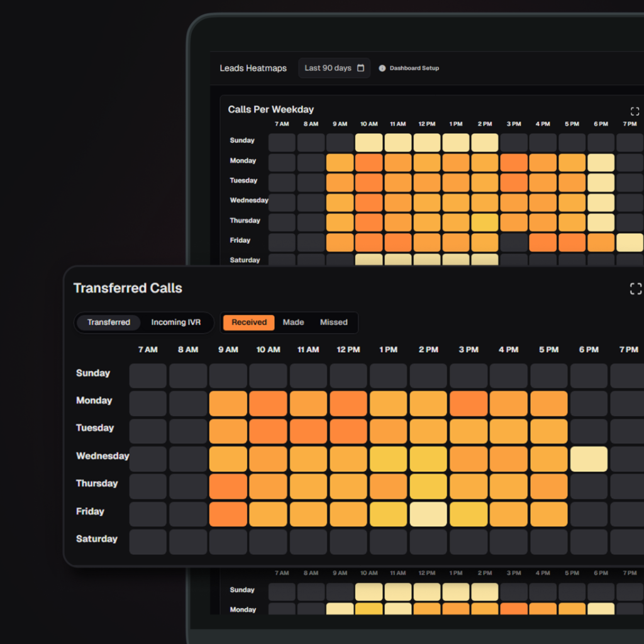Open the Last 90 days date range dropdown
This screenshot has width=644, height=644.
point(334,68)
